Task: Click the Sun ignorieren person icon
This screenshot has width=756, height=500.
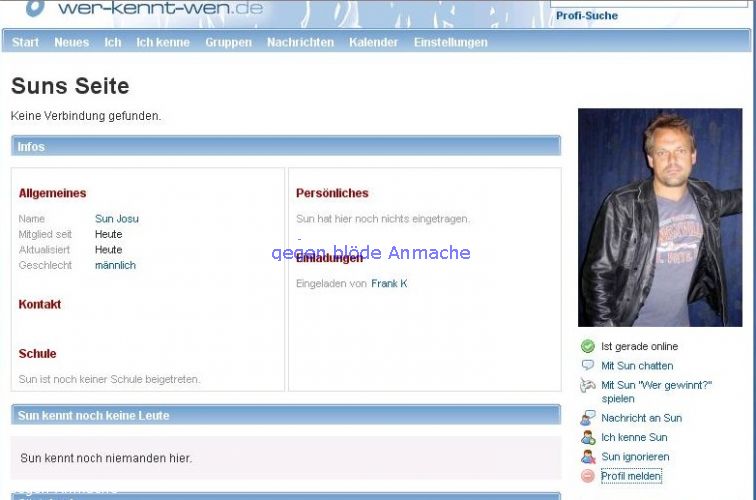Action: [x=588, y=457]
